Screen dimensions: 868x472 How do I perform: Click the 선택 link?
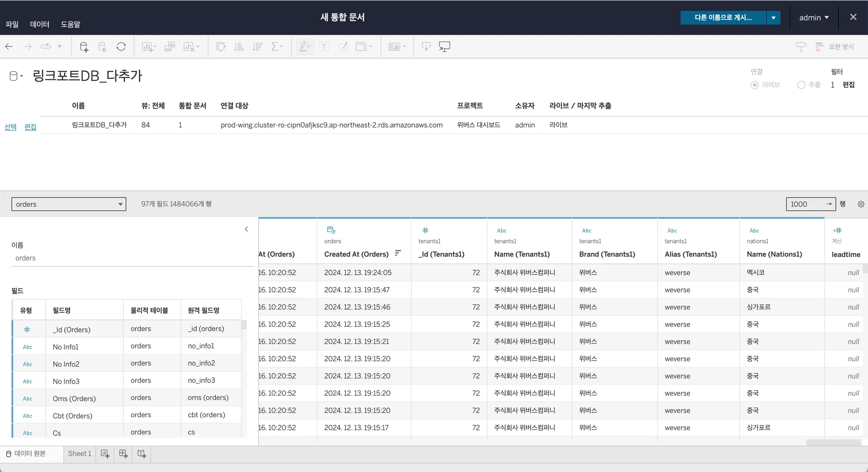(x=10, y=127)
